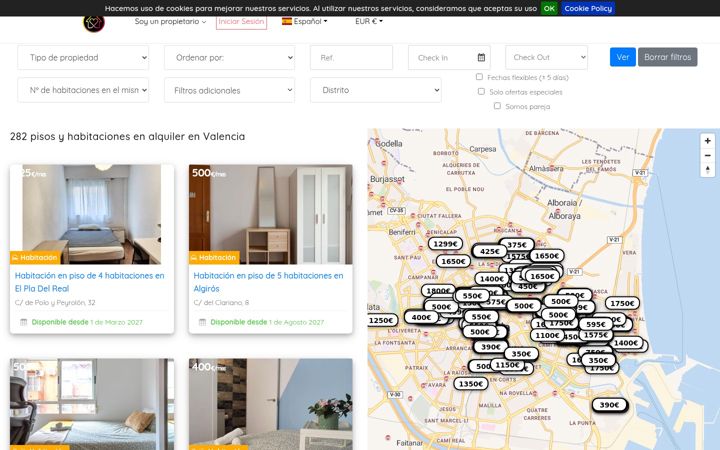Check the Somos pareja option
The image size is (720, 450).
pos(497,106)
